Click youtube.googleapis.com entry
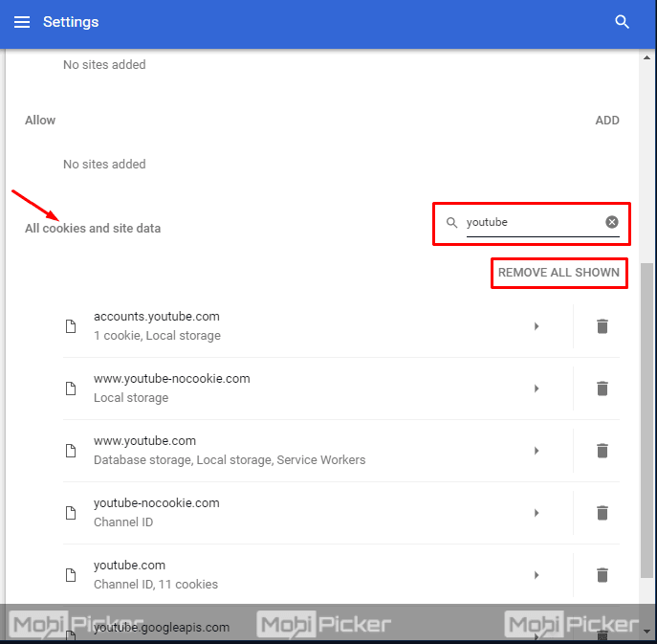Viewport: 657px width, 644px height. click(162, 628)
